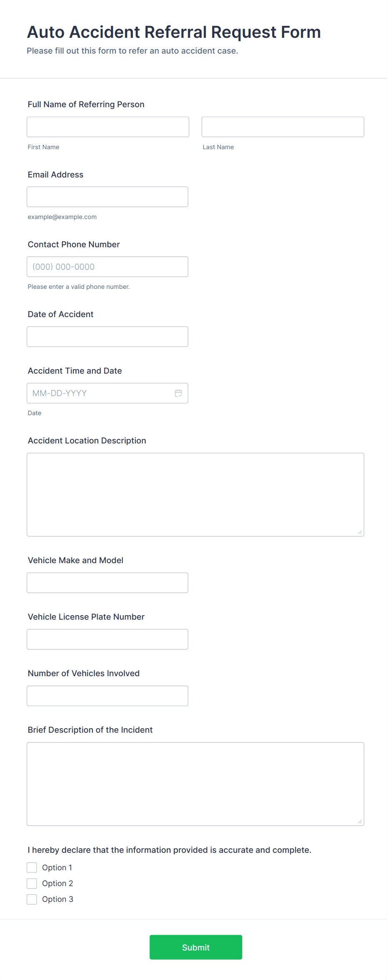The height and width of the screenshot is (980, 387).
Task: Click the Accident Location Description textarea
Action: pyautogui.click(x=195, y=494)
